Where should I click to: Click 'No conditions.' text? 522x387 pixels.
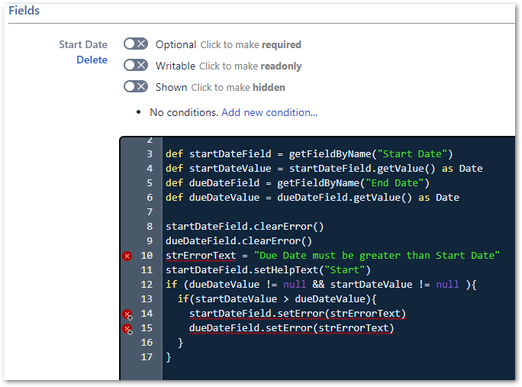(x=184, y=113)
